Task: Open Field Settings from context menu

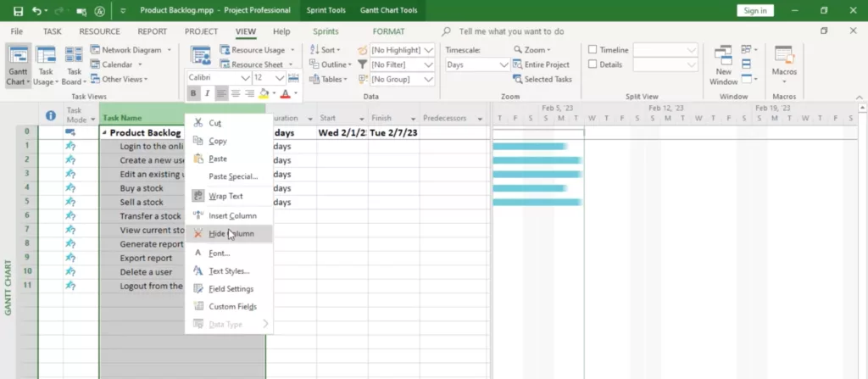Action: pyautogui.click(x=229, y=288)
